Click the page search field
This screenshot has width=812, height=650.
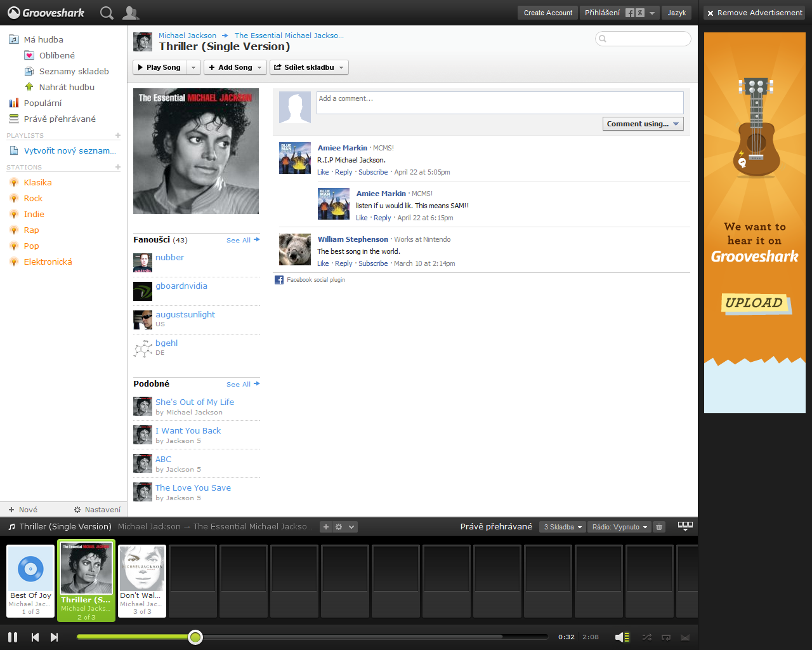[643, 39]
